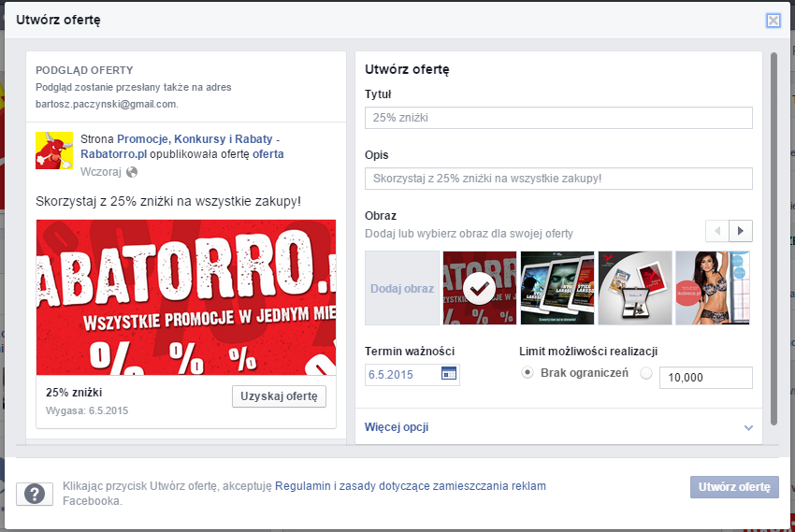Select the lingerie model image thumbnail
This screenshot has width=795, height=532.
713,288
